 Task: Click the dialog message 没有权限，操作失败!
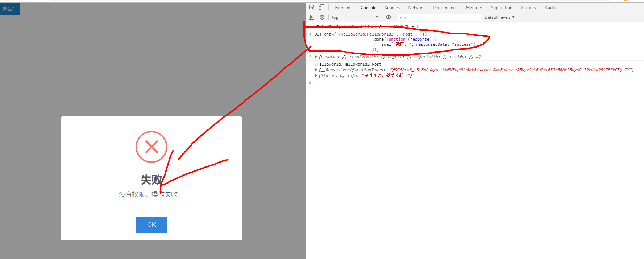point(149,194)
